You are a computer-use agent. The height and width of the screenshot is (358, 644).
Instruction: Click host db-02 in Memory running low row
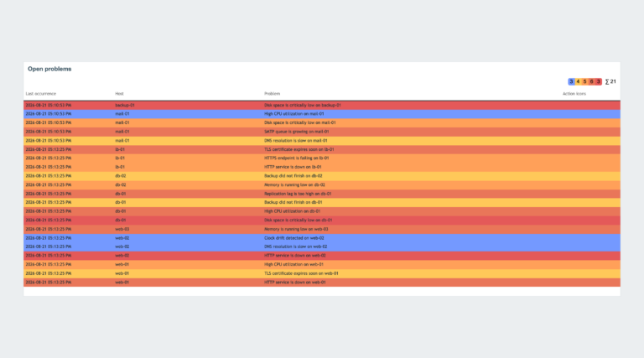tap(121, 184)
